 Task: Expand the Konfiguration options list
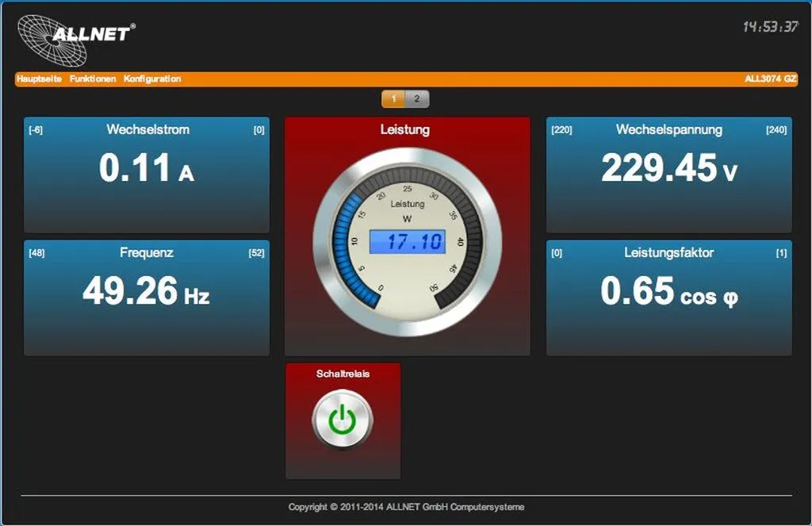tap(152, 79)
